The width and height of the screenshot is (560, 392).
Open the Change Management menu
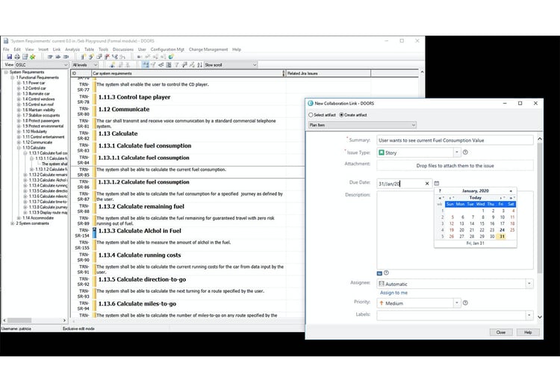pyautogui.click(x=208, y=49)
